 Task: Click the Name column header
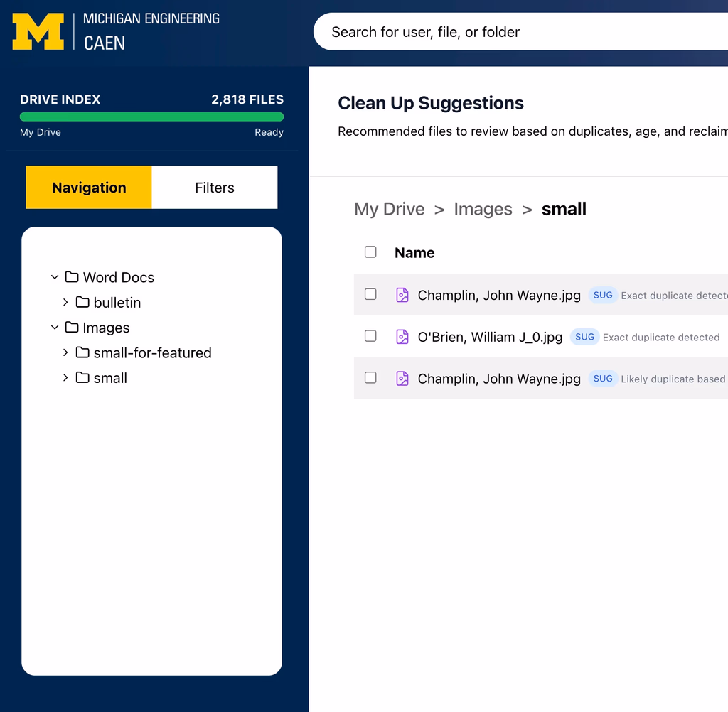point(414,252)
